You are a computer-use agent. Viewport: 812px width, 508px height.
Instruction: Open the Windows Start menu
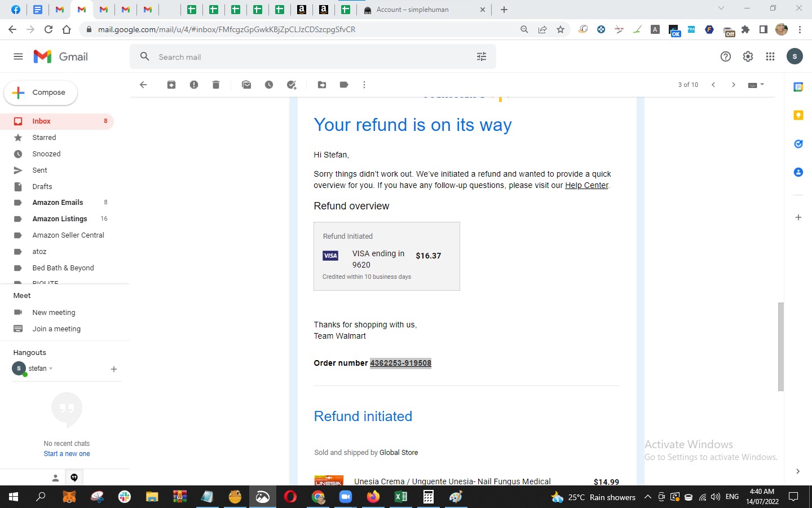click(x=14, y=497)
